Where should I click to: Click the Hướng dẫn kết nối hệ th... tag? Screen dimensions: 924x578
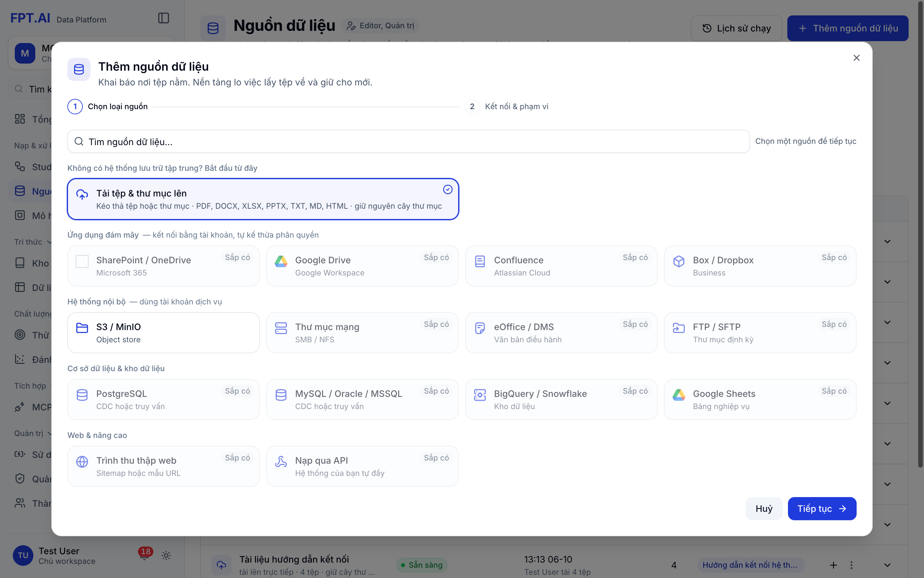pyautogui.click(x=751, y=565)
